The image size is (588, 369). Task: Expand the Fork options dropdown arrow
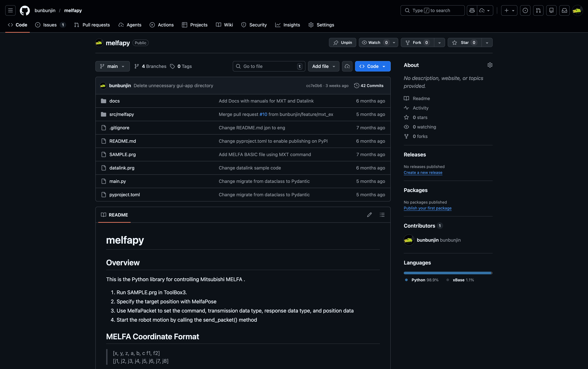(439, 43)
